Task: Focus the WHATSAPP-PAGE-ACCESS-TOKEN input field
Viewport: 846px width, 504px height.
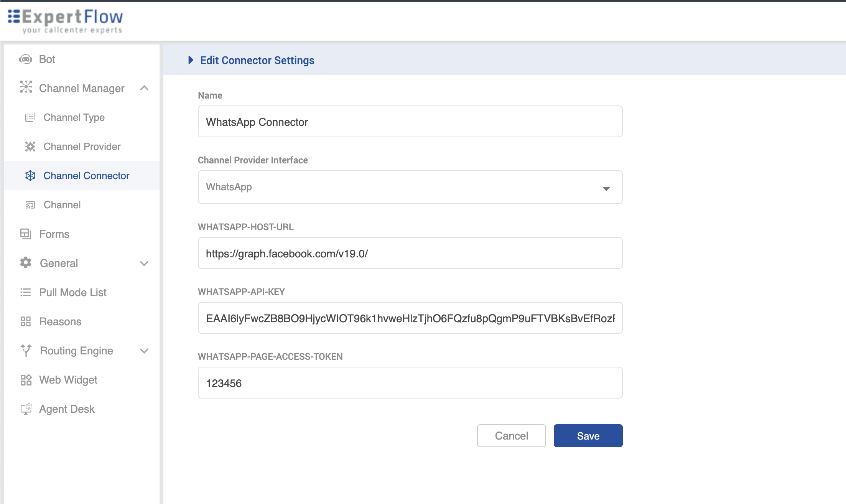Action: coord(410,383)
